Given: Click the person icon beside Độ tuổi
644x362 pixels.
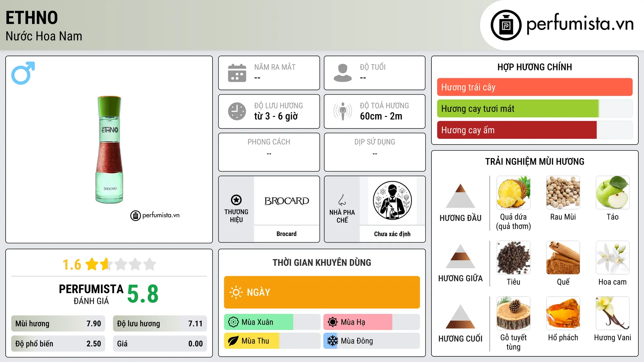Looking at the screenshot, I should (x=342, y=73).
